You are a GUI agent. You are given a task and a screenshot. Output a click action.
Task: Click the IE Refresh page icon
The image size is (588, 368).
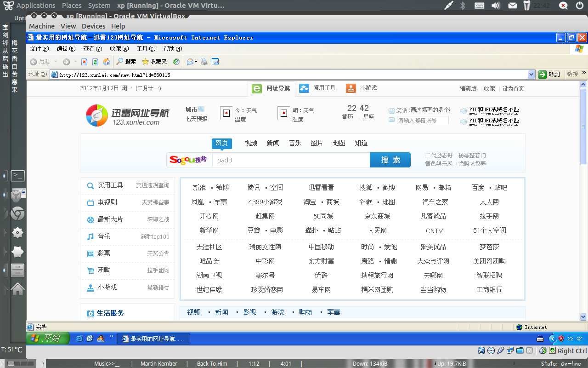tap(95, 62)
